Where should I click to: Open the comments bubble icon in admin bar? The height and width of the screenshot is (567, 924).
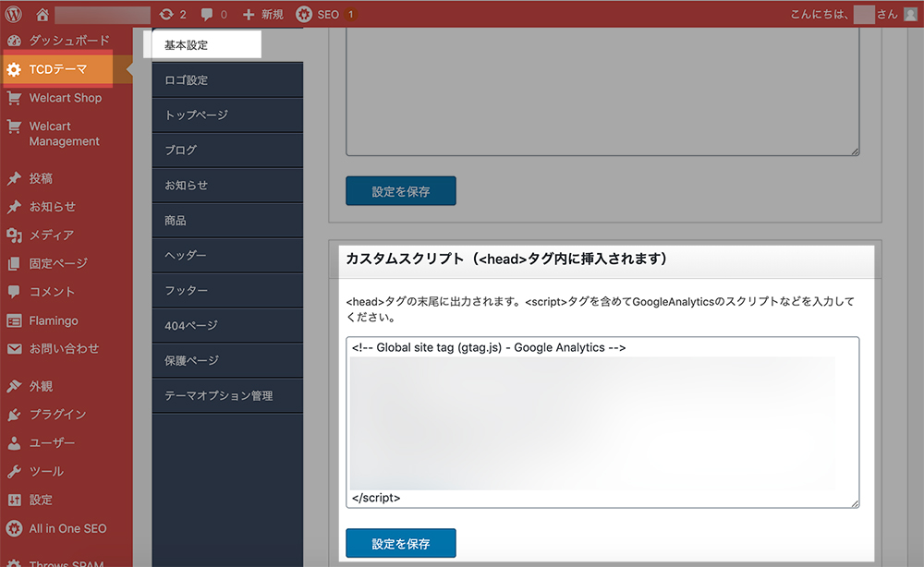(x=207, y=14)
